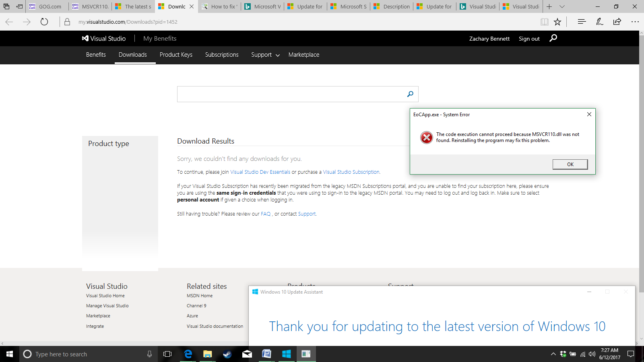Open Visual Studio Dev Essentials link

pos(260,172)
